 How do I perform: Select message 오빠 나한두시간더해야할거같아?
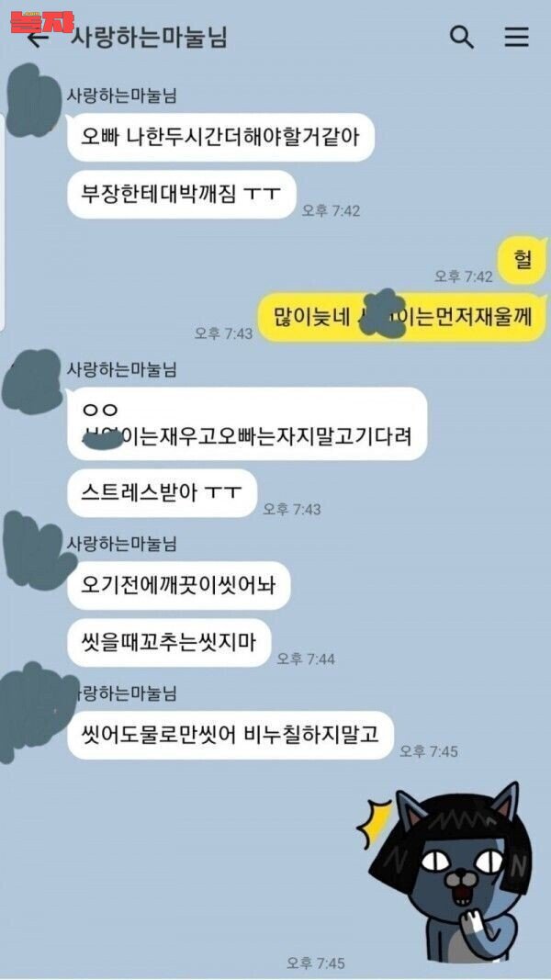pos(220,137)
